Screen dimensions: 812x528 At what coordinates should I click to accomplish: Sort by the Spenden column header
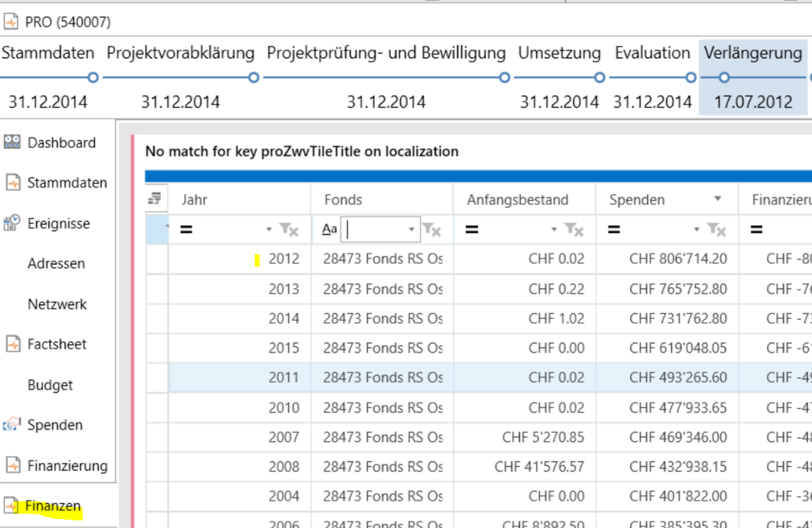(x=637, y=200)
